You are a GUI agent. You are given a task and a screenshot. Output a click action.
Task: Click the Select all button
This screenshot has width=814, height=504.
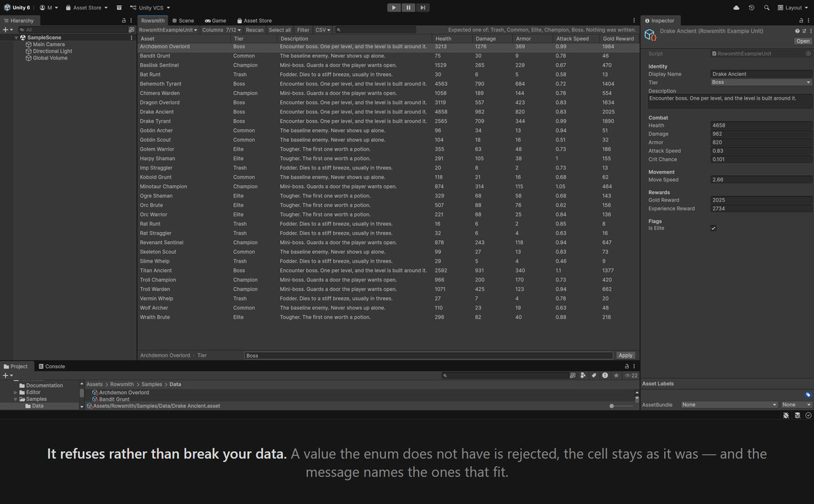279,30
